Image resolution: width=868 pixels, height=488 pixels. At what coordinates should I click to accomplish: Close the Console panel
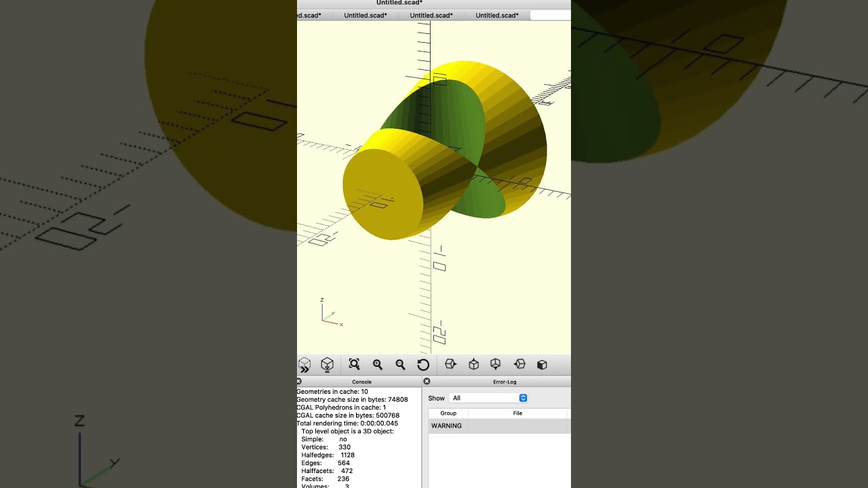pos(298,382)
